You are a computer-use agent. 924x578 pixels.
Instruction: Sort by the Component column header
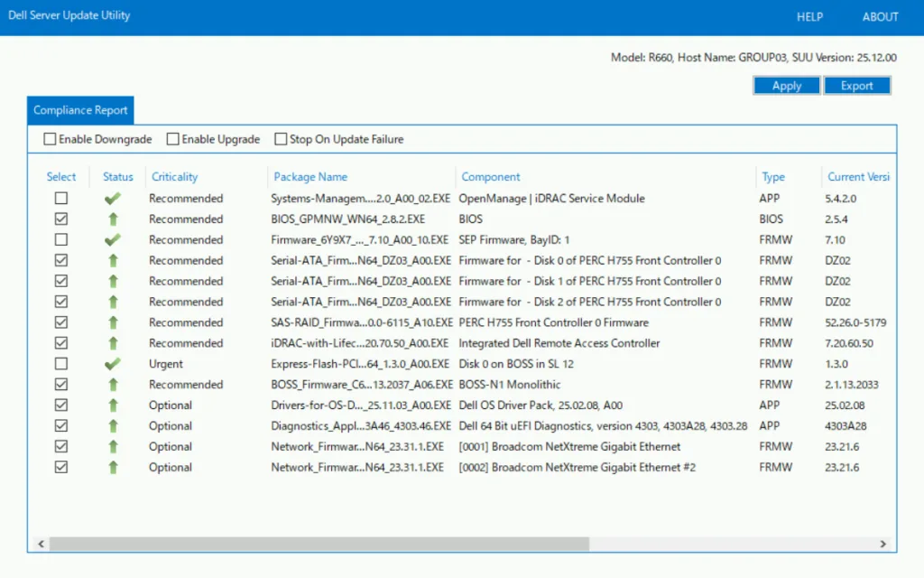click(491, 177)
